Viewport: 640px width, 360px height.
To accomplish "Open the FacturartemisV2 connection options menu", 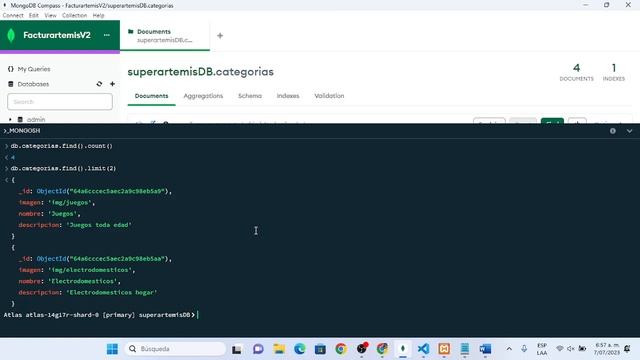I will [107, 35].
